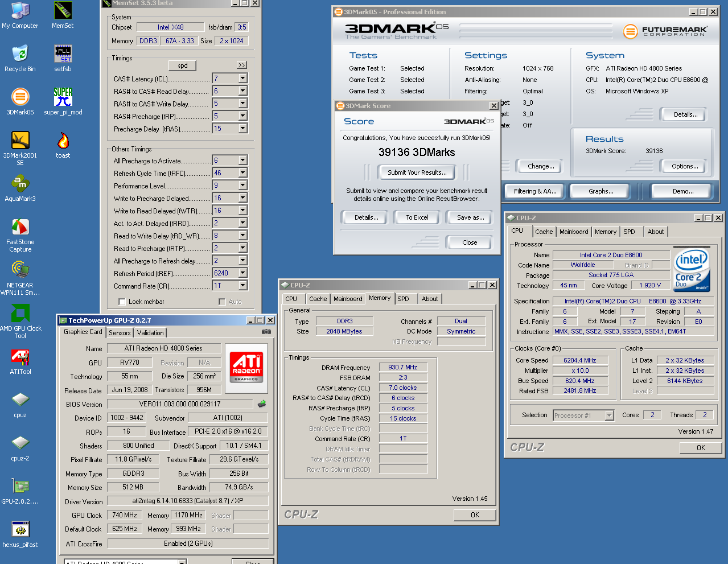Toggle Auto checkbox in MemSet
The image size is (728, 564).
(222, 302)
